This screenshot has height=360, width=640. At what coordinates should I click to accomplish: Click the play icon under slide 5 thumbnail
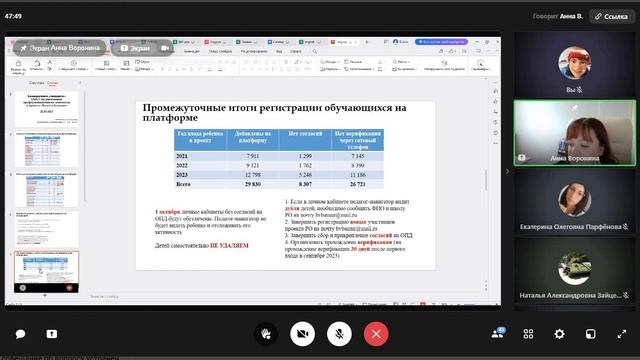click(x=23, y=288)
